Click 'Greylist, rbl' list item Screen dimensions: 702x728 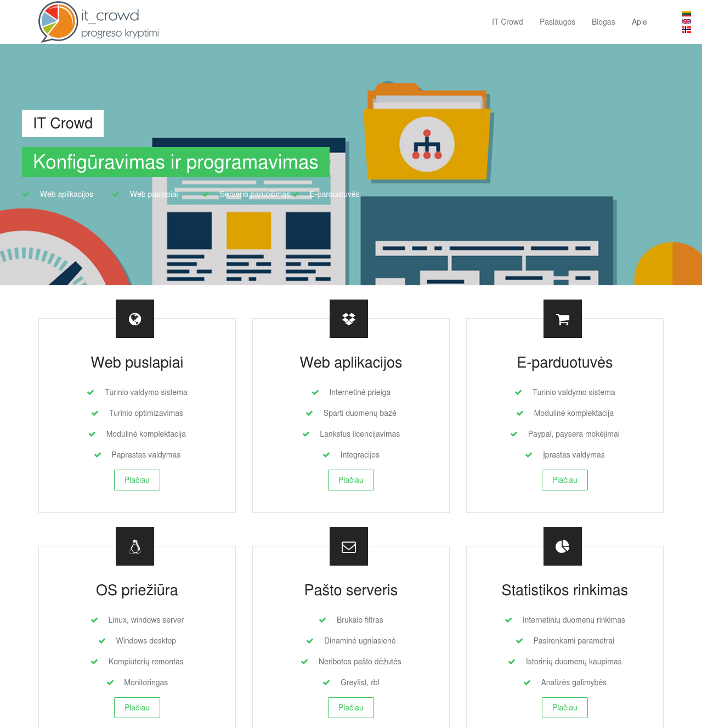click(360, 682)
